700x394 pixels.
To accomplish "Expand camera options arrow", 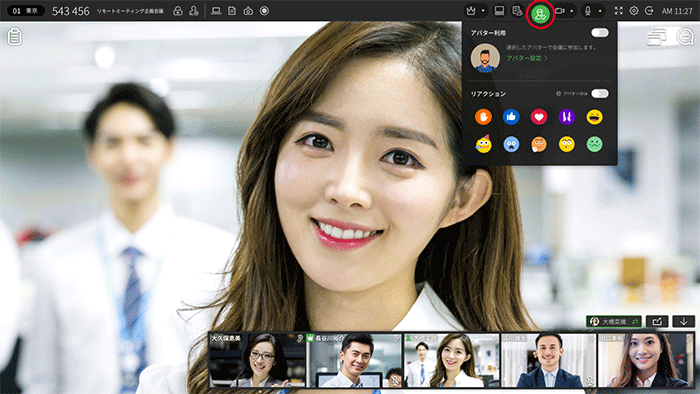I will (x=572, y=11).
